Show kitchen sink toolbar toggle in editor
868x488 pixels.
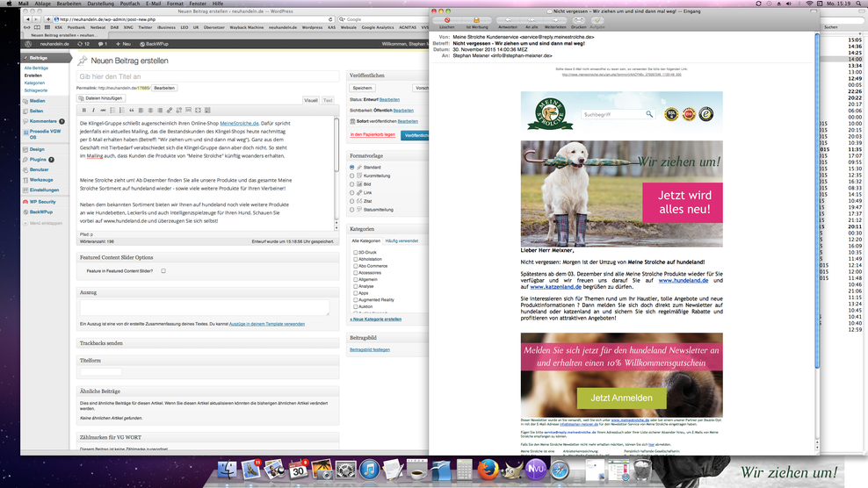(x=207, y=110)
